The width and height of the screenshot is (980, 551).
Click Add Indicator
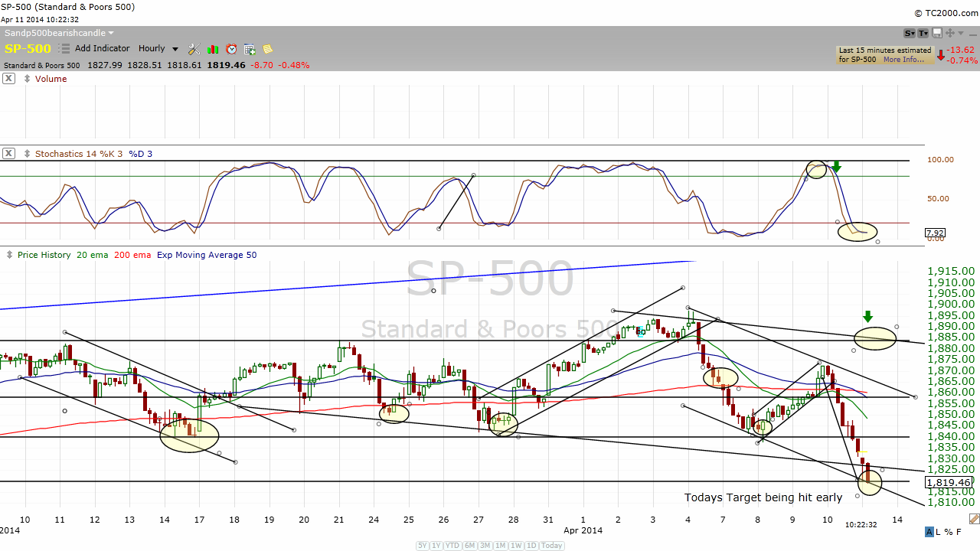tap(103, 48)
